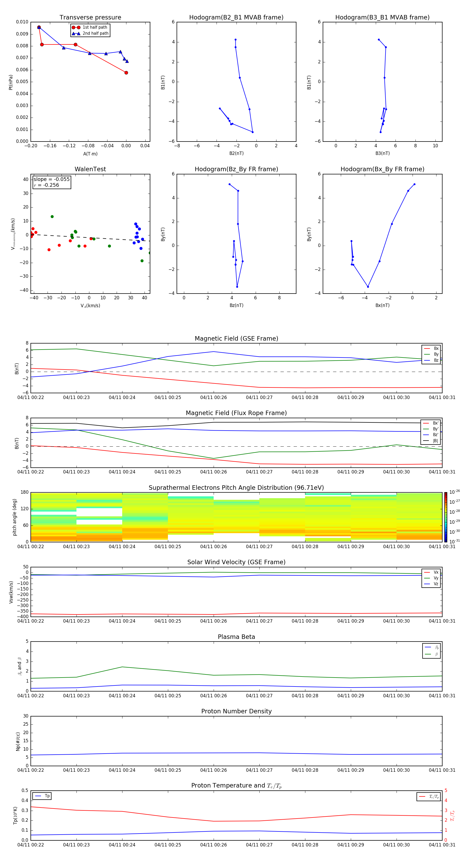This screenshot has width=473, height=868.
Task: Click the "Hodogram(B2_B1 MVAB frame)" title
Action: pyautogui.click(x=236, y=18)
